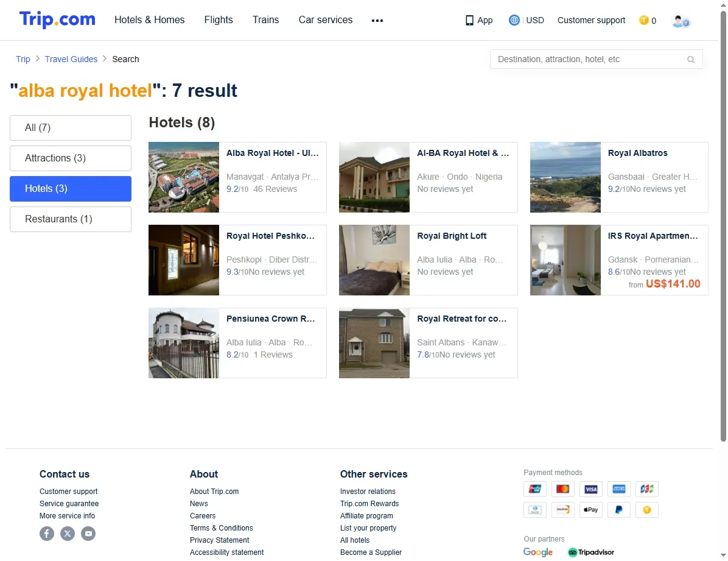Open More service info link
The width and height of the screenshot is (728, 561).
(x=67, y=515)
